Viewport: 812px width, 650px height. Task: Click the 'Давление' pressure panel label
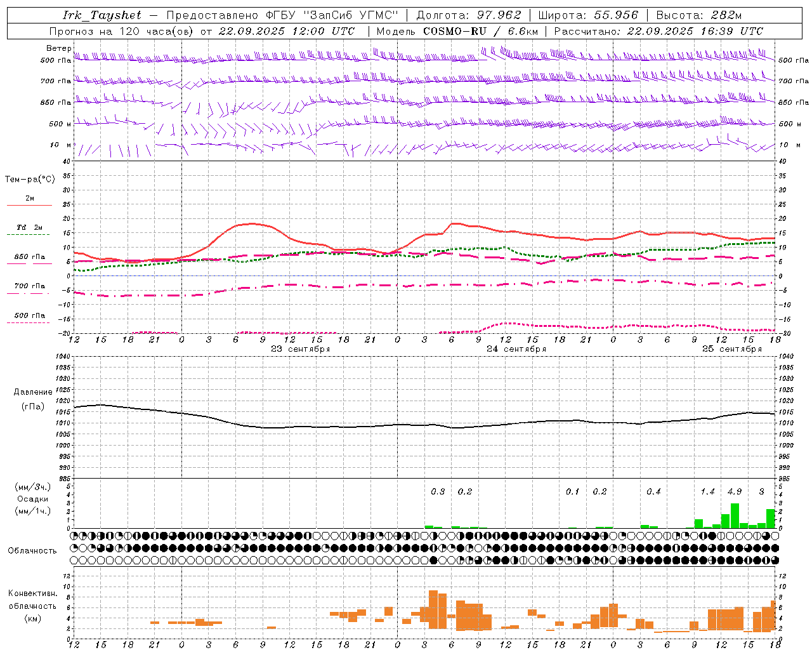click(x=33, y=392)
